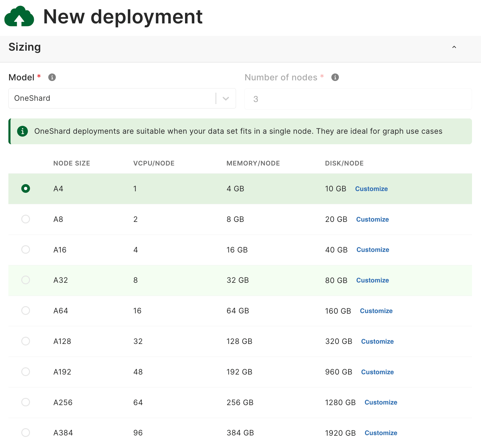Screen dimensions: 481x448
Task: Select the A32 node size radio button
Action: click(26, 280)
